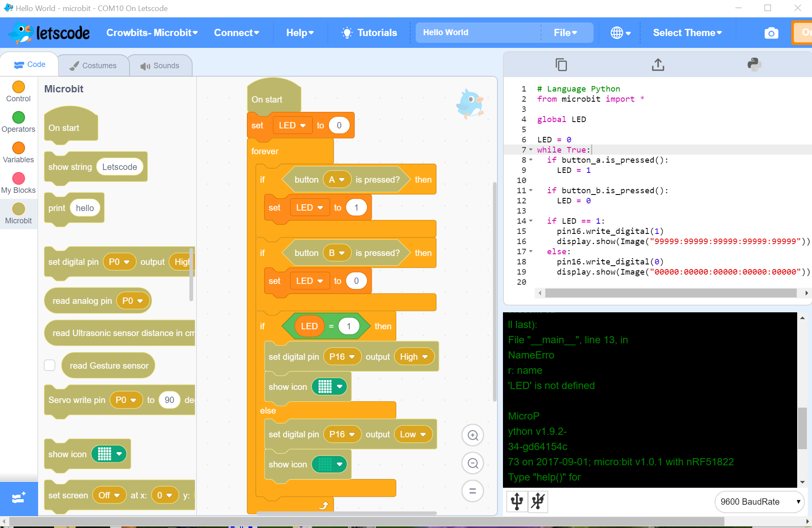
Task: Click the 90 value in Servo write pin block
Action: point(169,400)
